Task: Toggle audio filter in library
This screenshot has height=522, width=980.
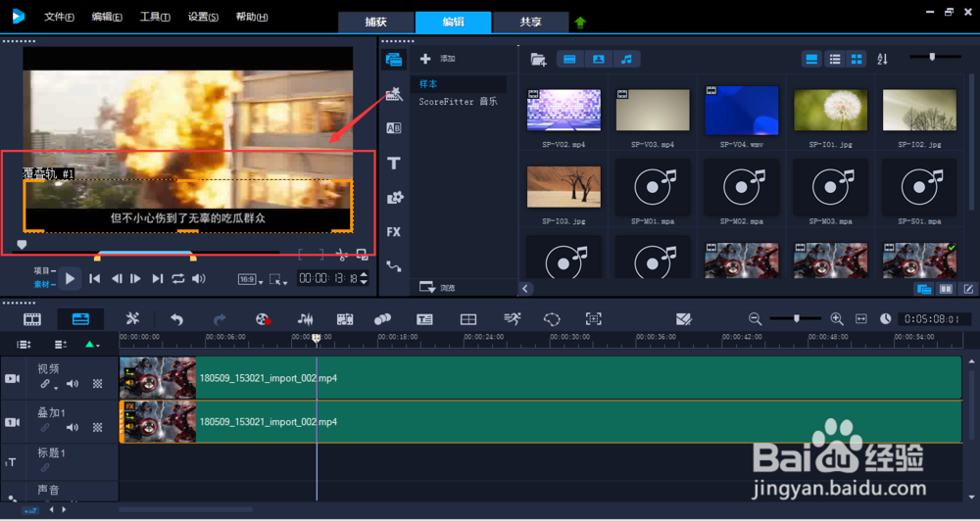Action: point(627,60)
